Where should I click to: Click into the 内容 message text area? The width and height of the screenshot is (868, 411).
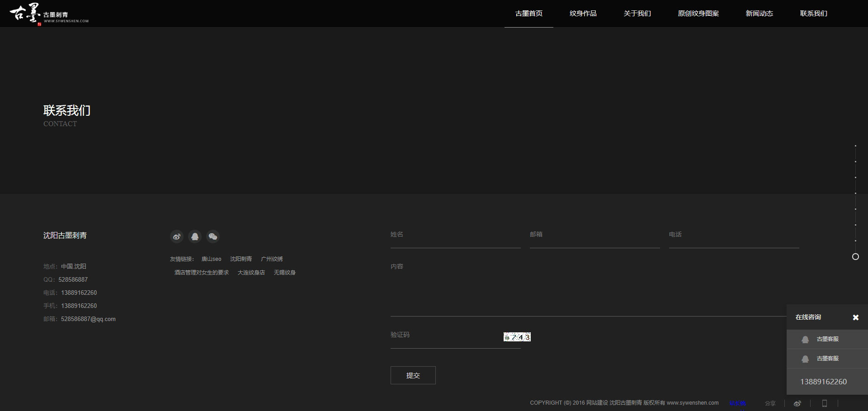588,289
